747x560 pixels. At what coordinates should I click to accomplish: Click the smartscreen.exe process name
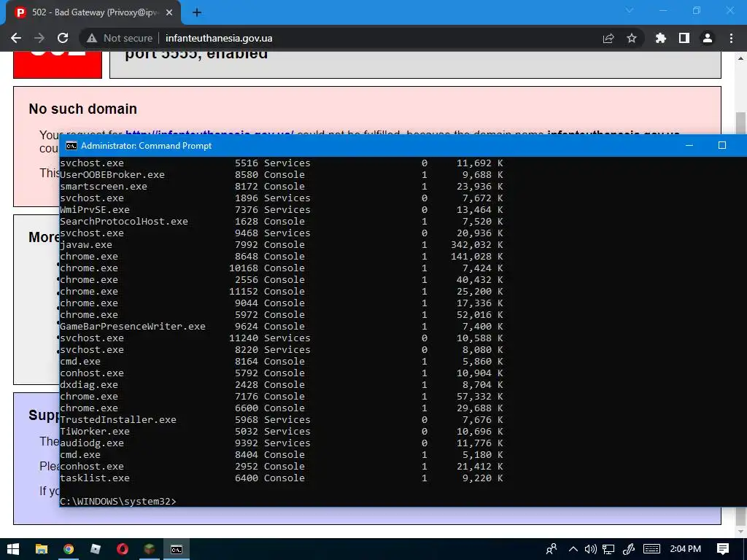tap(104, 186)
